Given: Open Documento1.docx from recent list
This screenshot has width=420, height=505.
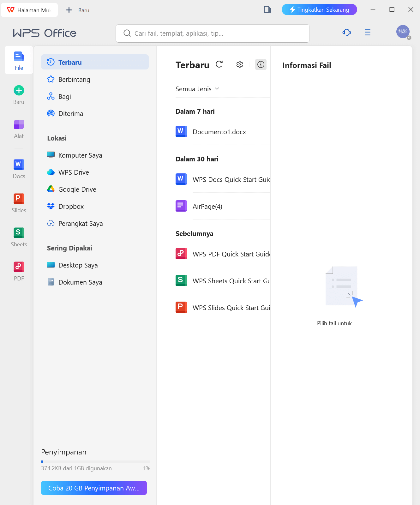Looking at the screenshot, I should click(219, 132).
